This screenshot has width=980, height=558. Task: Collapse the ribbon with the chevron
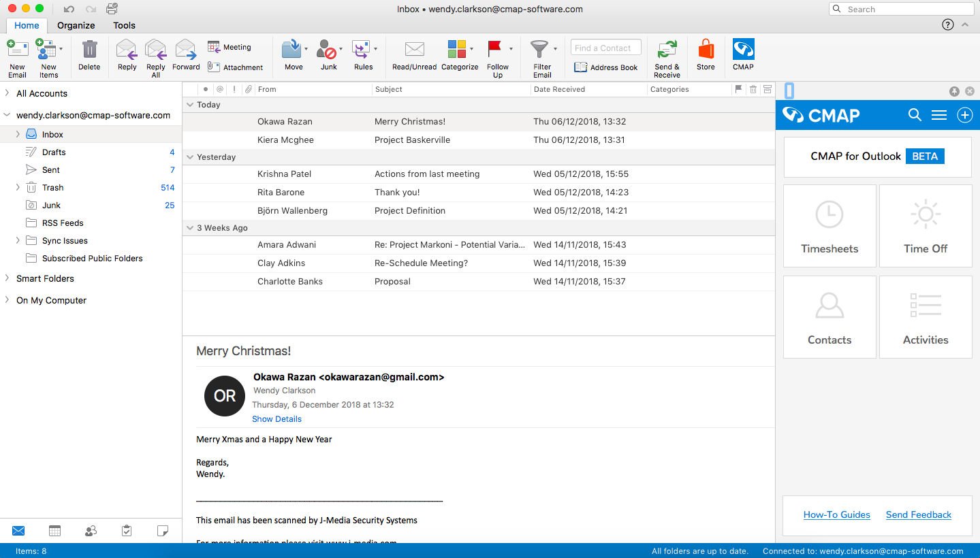[x=965, y=24]
